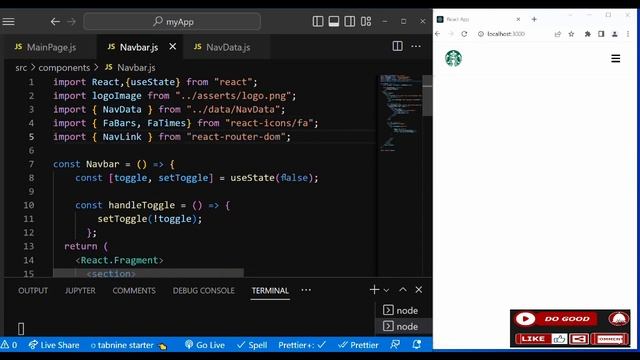This screenshot has width=640, height=360.
Task: Open the JUPYTER panel tab
Action: (x=80, y=291)
